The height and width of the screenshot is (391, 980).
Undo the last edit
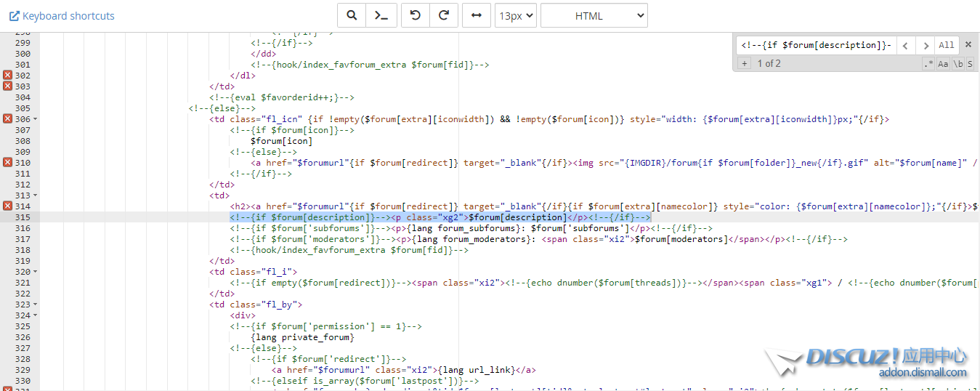pos(416,15)
